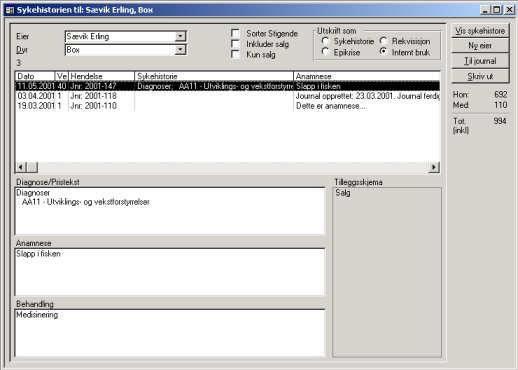This screenshot has width=518, height=370.
Task: Select the row dated 19.03.2001
Action: pyautogui.click(x=228, y=106)
